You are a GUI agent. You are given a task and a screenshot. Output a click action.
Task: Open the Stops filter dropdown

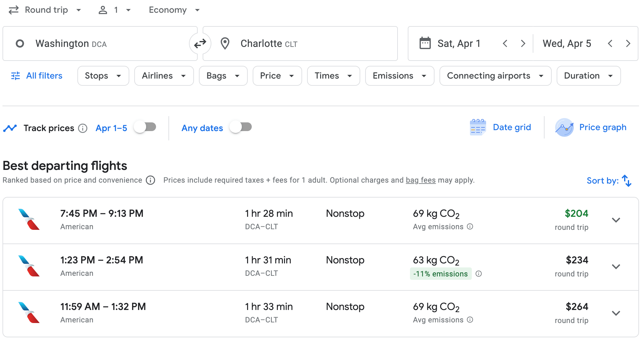(103, 76)
